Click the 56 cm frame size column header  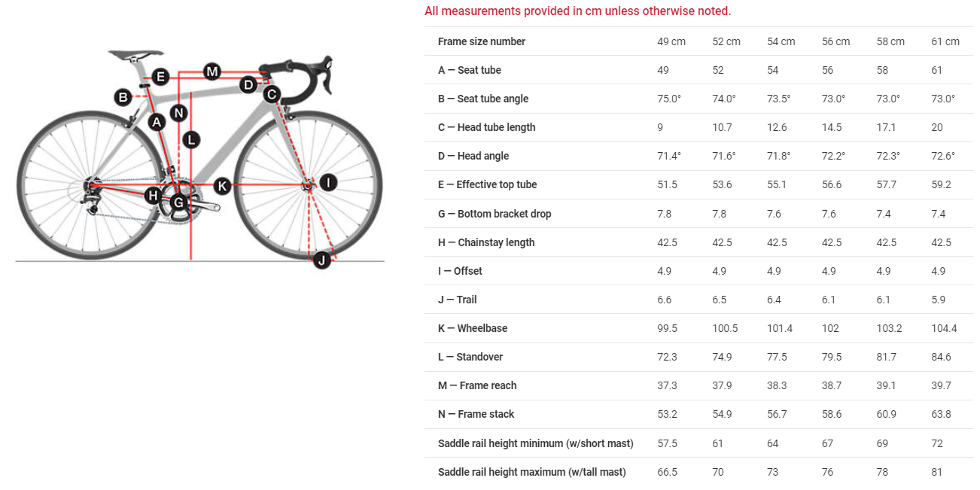click(x=835, y=41)
